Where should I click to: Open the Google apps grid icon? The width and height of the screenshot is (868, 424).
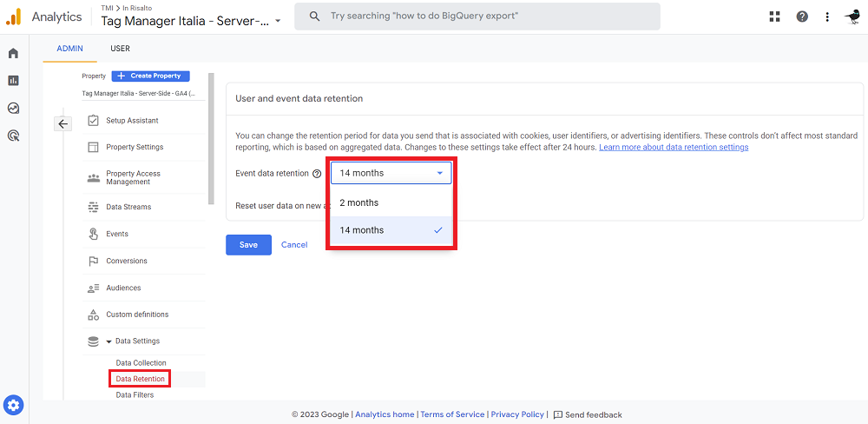[x=774, y=17]
